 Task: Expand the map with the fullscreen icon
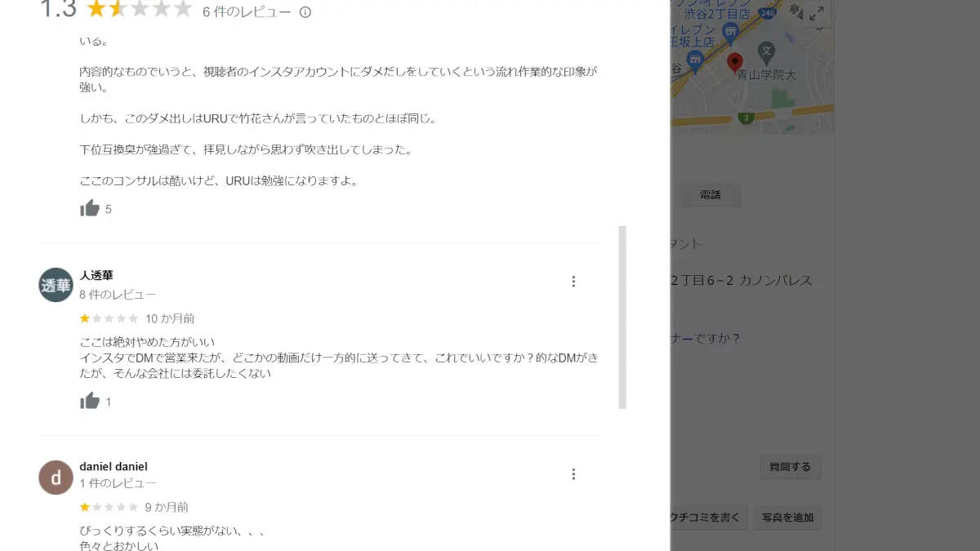point(817,13)
